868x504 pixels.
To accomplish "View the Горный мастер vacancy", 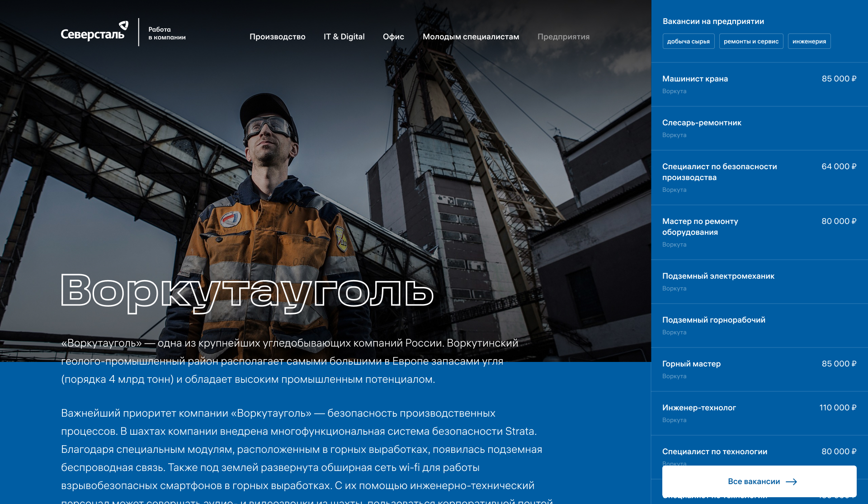I will (691, 364).
